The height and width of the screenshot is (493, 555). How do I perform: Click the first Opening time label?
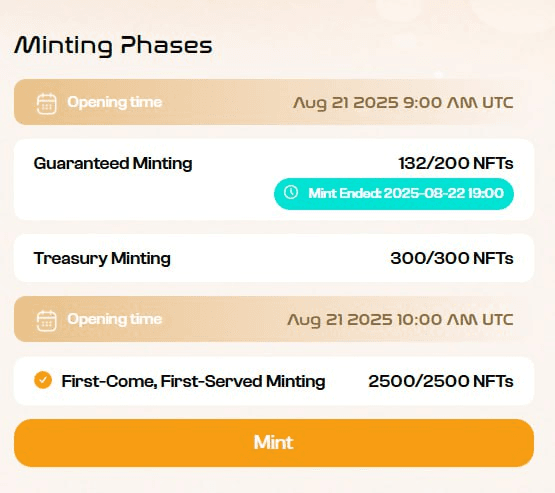tap(115, 102)
